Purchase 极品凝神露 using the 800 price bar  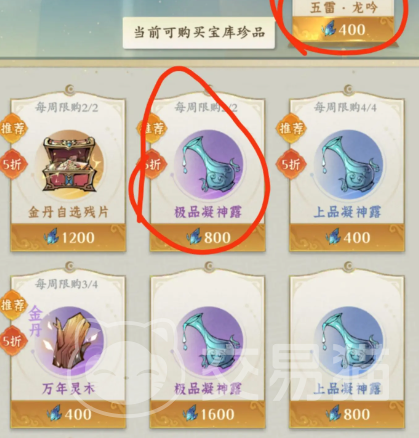coord(208,237)
